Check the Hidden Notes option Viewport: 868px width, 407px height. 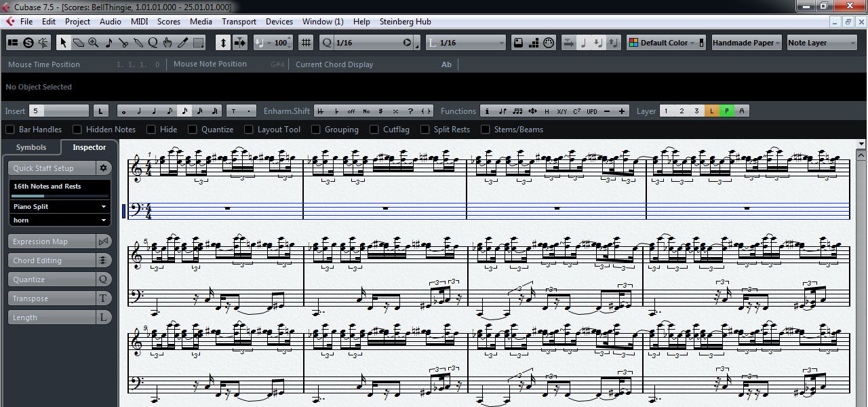(x=77, y=130)
